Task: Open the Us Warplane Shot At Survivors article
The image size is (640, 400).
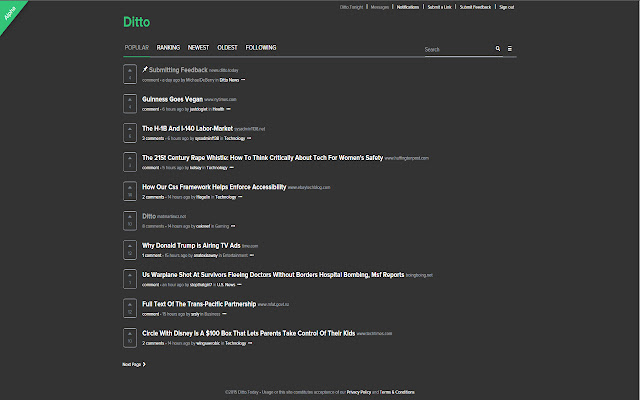Action: click(x=273, y=275)
